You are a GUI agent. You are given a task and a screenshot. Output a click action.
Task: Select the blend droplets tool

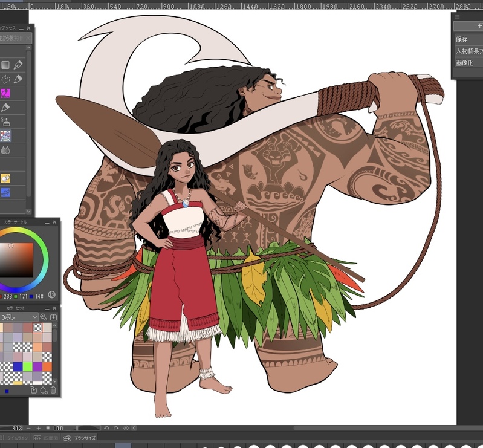coord(5,150)
